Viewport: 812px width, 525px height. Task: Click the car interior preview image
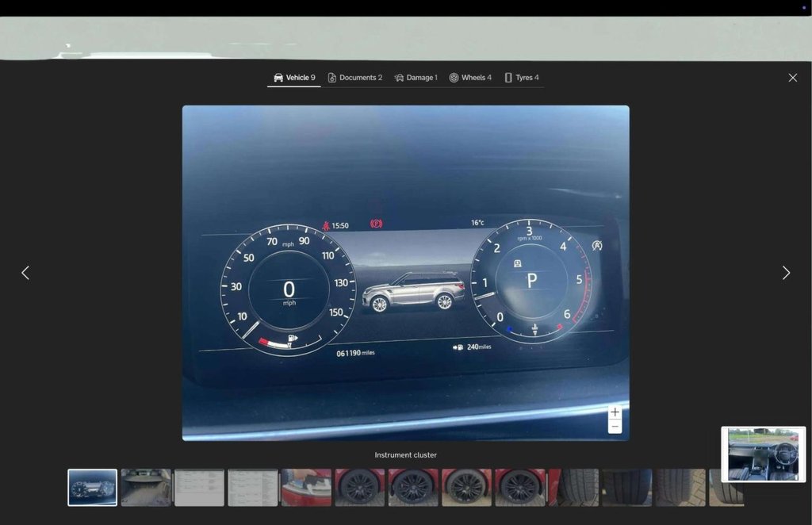763,454
